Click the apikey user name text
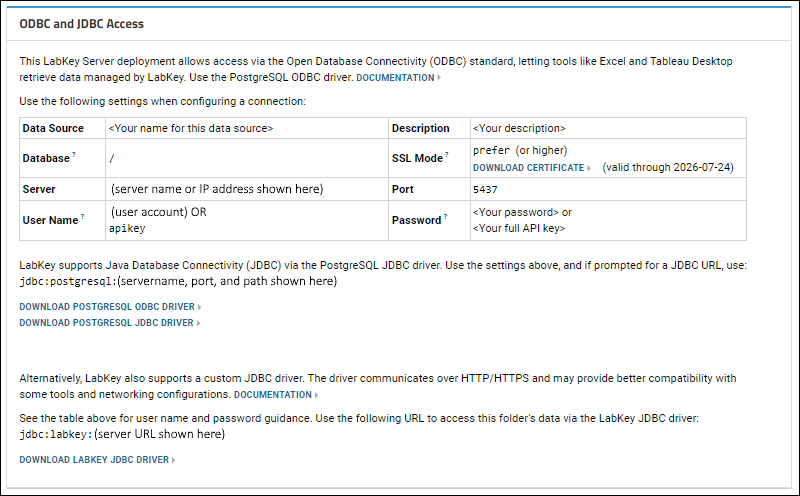 pyautogui.click(x=127, y=228)
